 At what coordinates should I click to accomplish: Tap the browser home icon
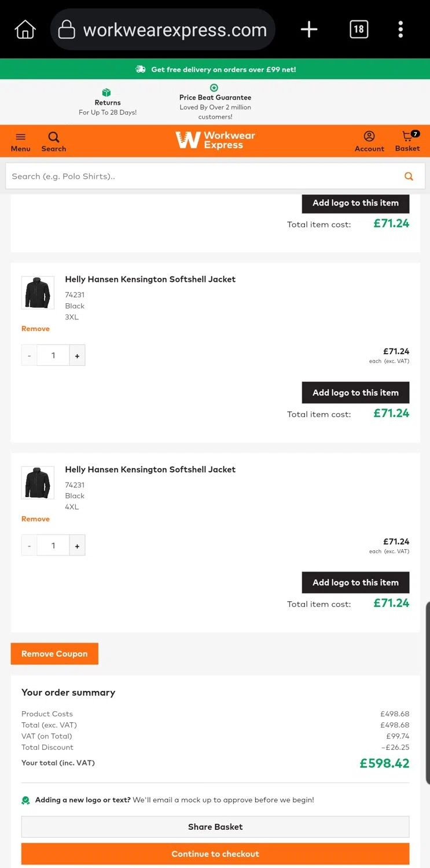tap(25, 30)
